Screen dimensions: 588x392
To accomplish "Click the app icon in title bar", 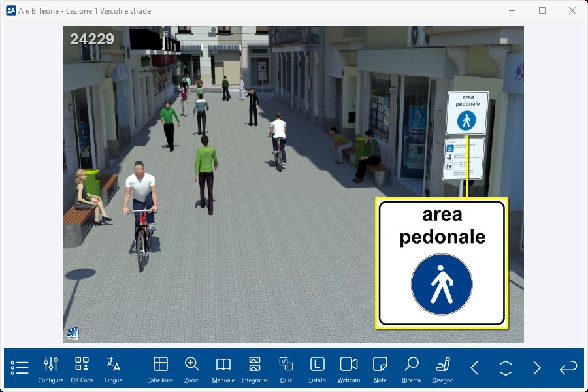I will click(x=11, y=10).
